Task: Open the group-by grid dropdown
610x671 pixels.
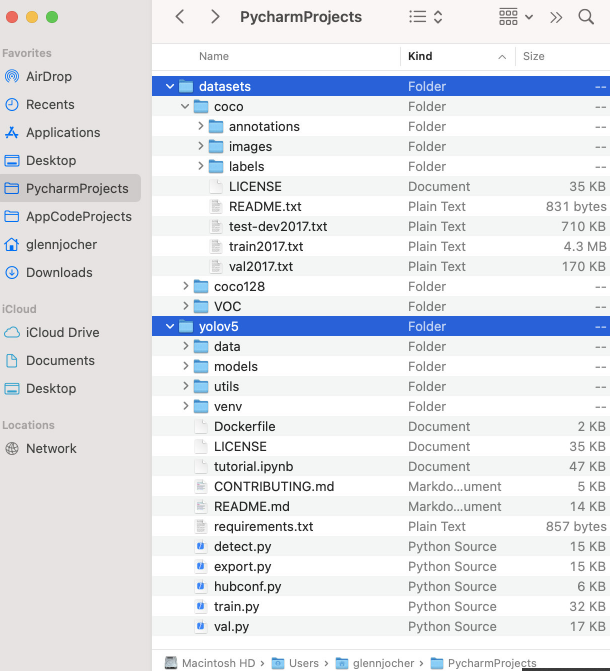Action: tap(516, 17)
